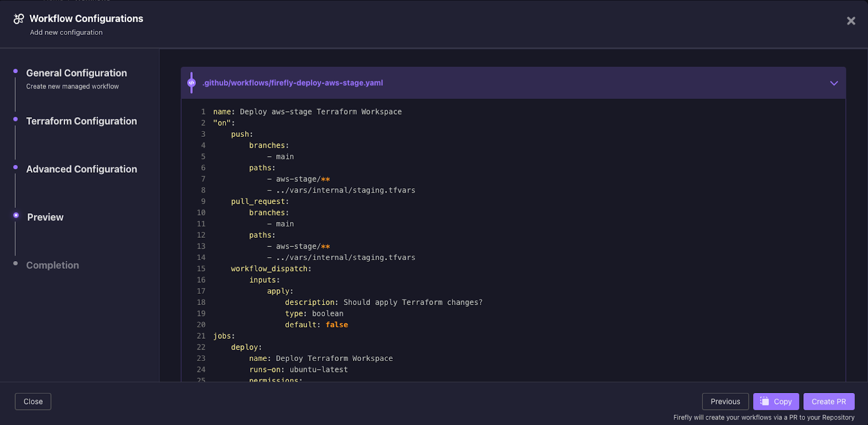The image size is (868, 425).
Task: Click 'paths:' on line 6
Action: (x=262, y=168)
